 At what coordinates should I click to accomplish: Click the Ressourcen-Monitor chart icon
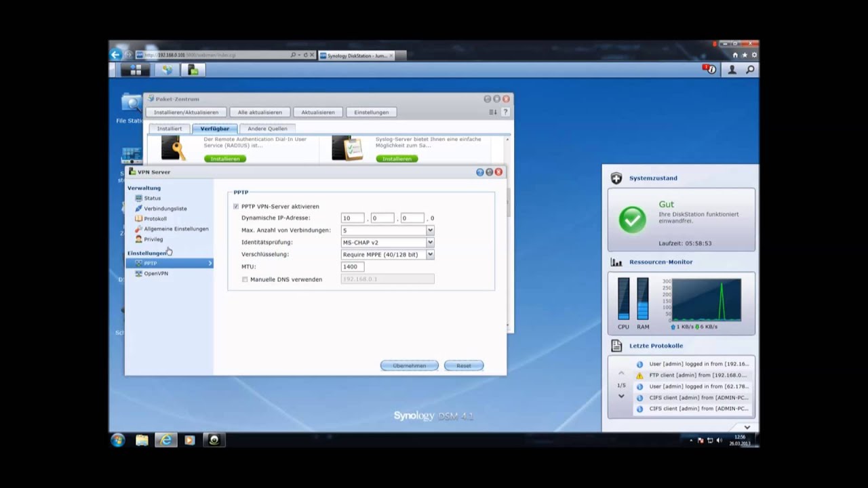616,262
